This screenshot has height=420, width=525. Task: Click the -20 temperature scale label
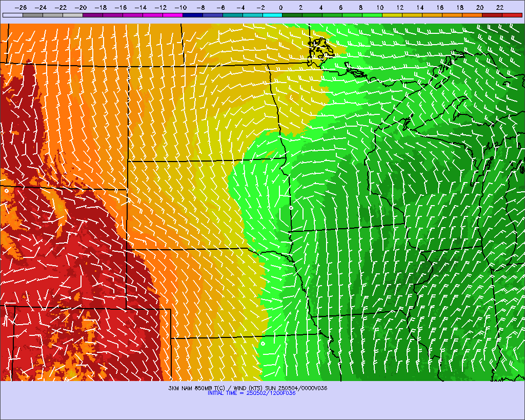coord(80,8)
